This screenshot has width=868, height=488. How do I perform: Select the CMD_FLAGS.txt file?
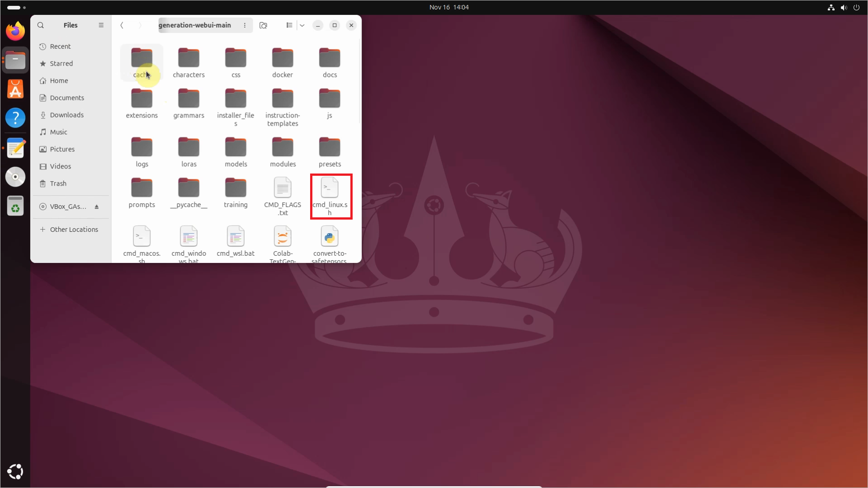(x=283, y=197)
